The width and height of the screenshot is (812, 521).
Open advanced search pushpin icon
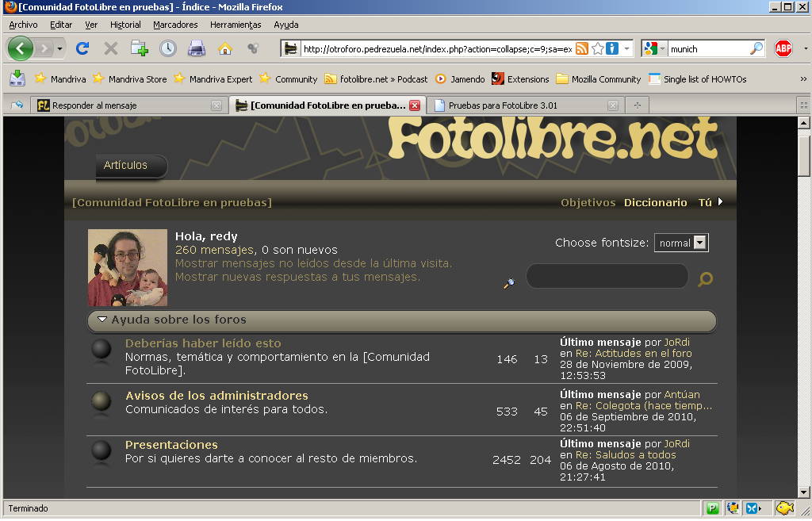coord(509,283)
